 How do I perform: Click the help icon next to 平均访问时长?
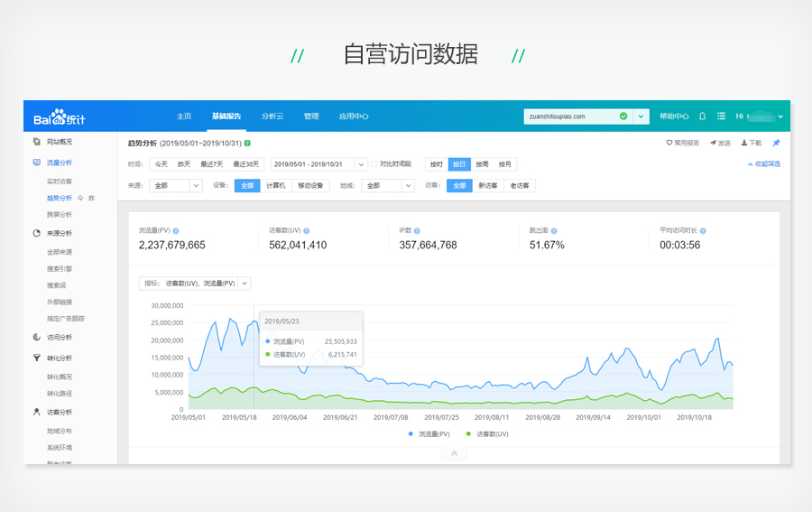702,231
